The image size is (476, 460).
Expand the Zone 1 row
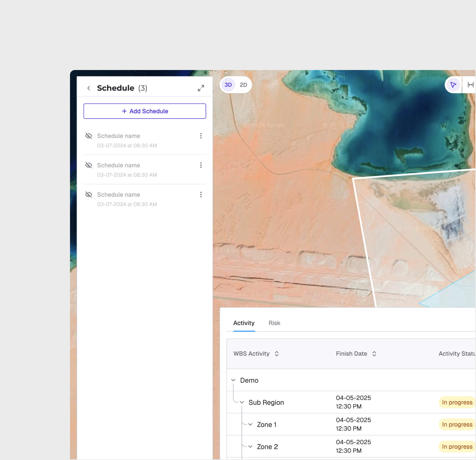pyautogui.click(x=250, y=425)
